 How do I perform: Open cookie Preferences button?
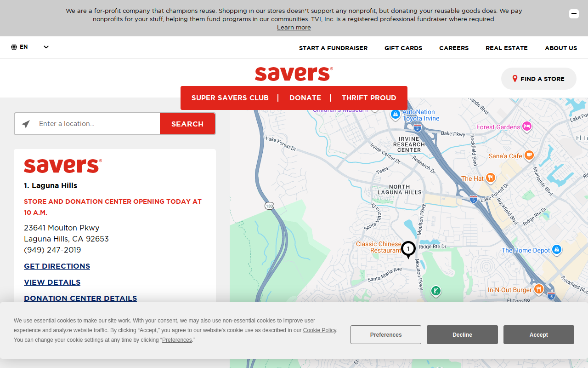[x=386, y=335]
